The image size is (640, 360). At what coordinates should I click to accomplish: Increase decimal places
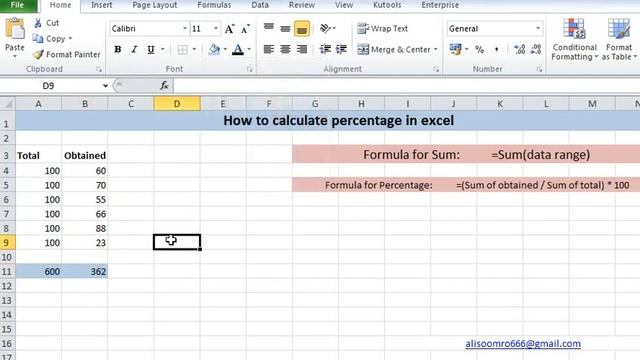click(520, 49)
